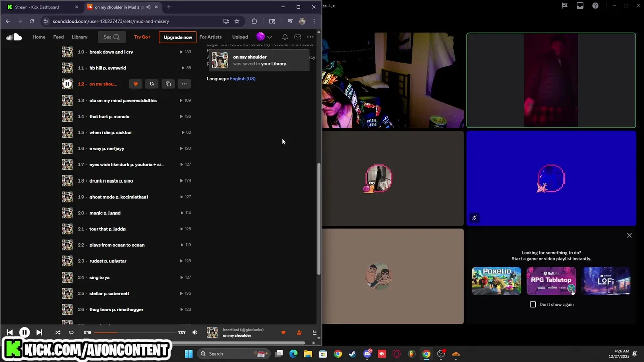Open Discord inbox icon
644x362 pixels.
[580, 6]
